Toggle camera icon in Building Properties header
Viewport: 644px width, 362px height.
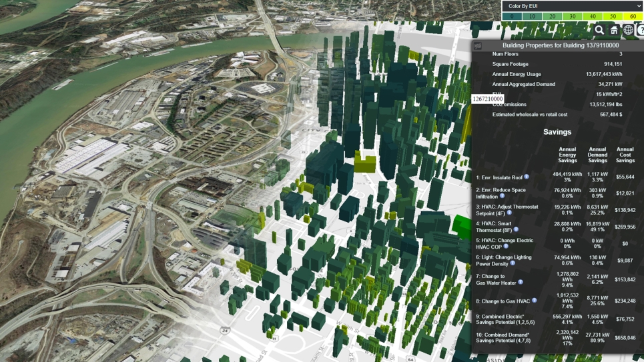point(478,45)
